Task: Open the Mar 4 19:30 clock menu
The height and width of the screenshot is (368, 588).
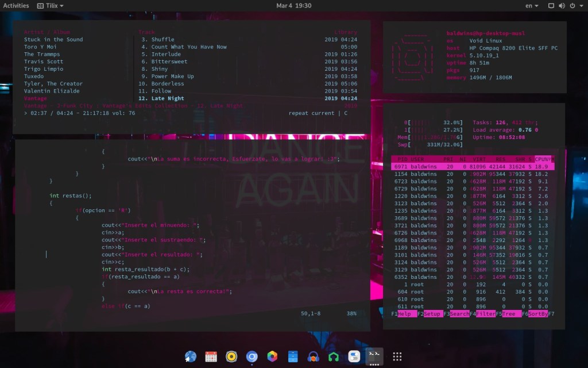Action: pyautogui.click(x=293, y=5)
